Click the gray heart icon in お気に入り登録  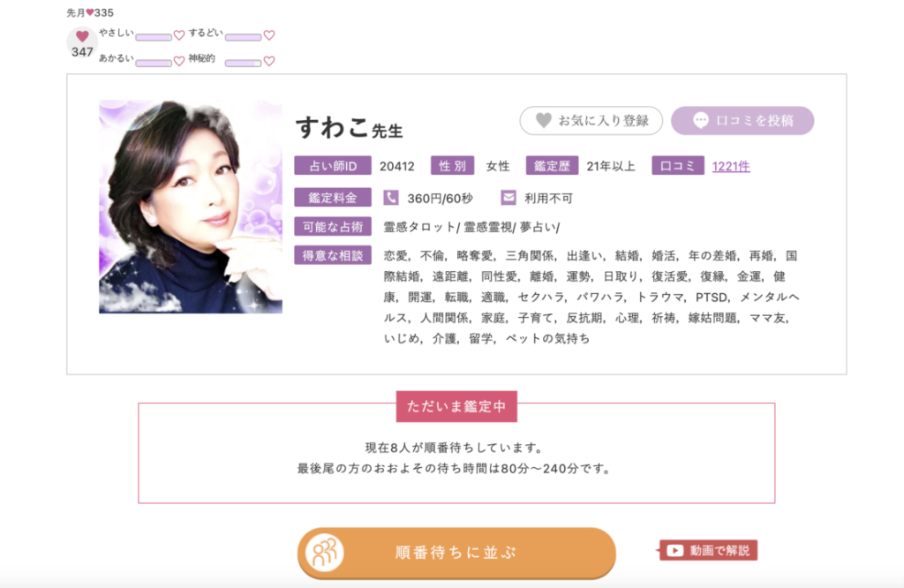click(544, 120)
